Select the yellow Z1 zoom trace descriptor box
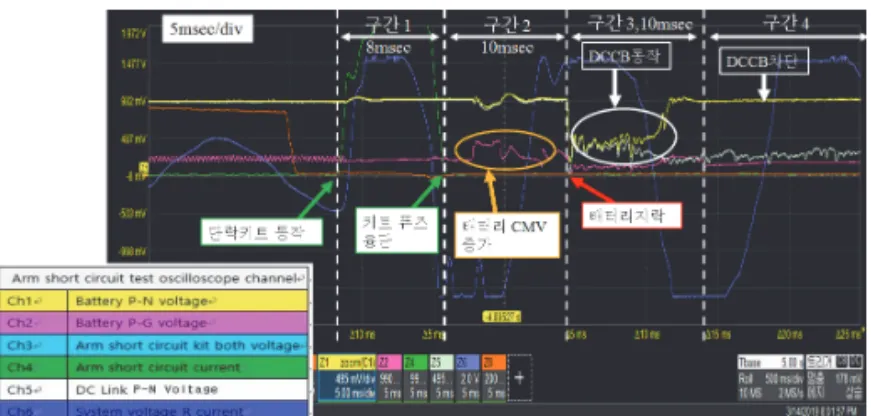Viewport: 871px width, 416px height. click(347, 378)
